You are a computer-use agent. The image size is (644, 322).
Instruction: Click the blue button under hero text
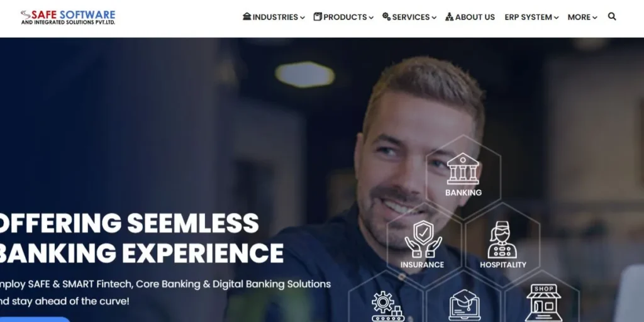click(35, 319)
